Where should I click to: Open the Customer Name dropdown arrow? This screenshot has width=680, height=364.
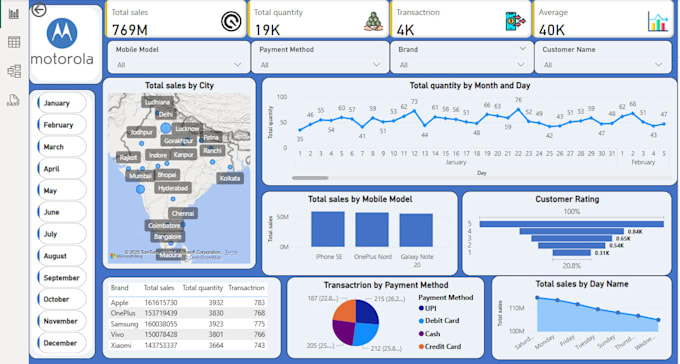coord(659,65)
